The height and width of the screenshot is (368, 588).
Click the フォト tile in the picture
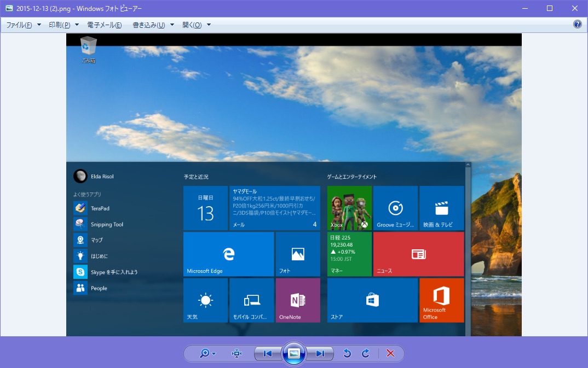pyautogui.click(x=298, y=254)
